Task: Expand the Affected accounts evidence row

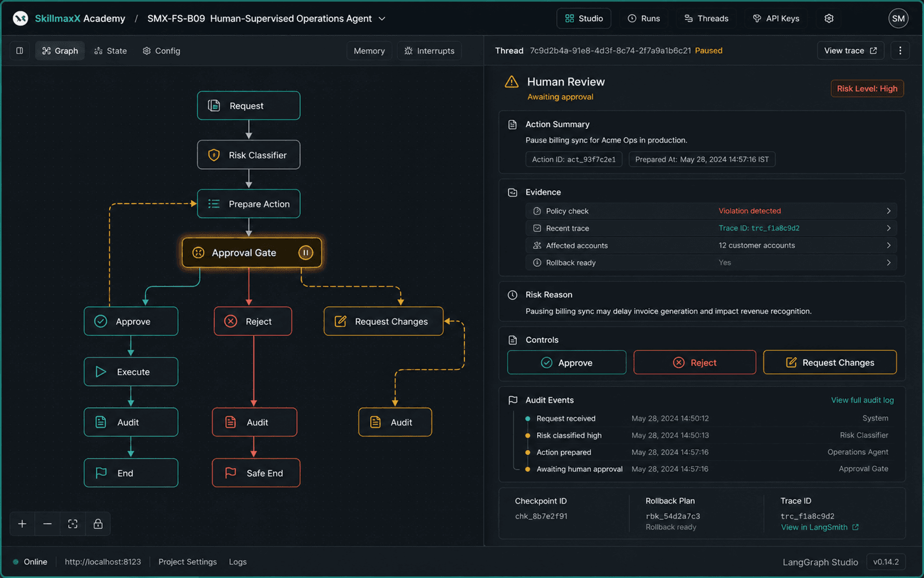Action: point(711,246)
